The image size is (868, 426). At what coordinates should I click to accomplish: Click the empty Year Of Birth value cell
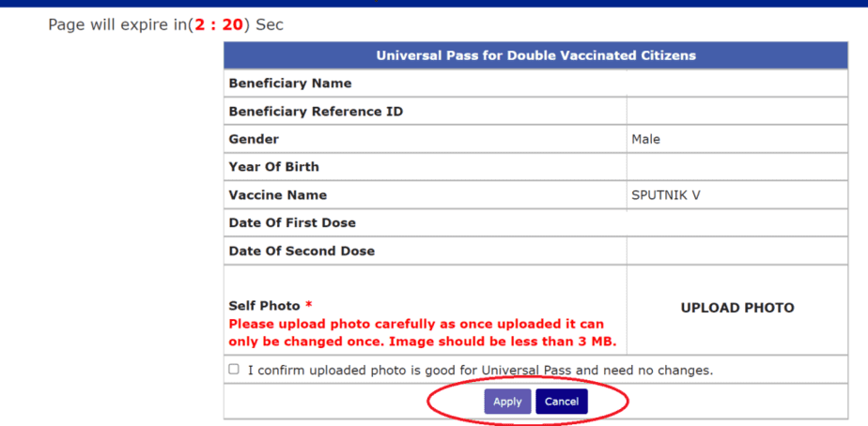click(x=736, y=167)
